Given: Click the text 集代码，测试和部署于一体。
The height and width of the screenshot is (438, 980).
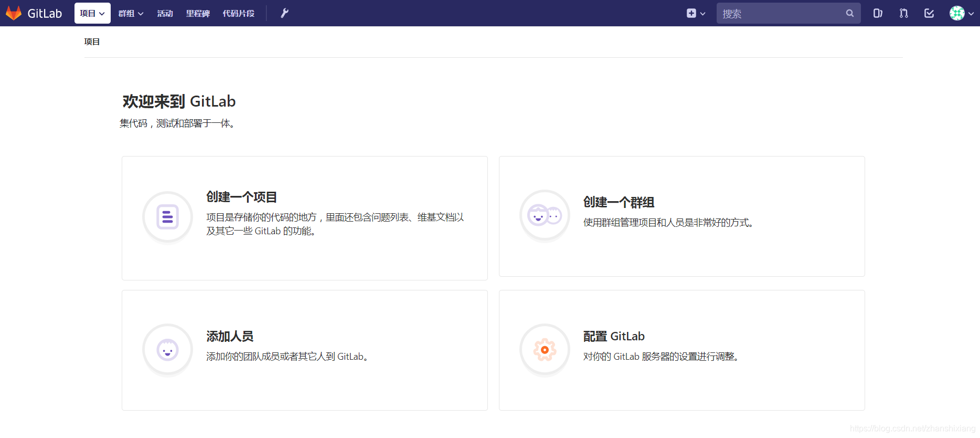Looking at the screenshot, I should (x=178, y=123).
